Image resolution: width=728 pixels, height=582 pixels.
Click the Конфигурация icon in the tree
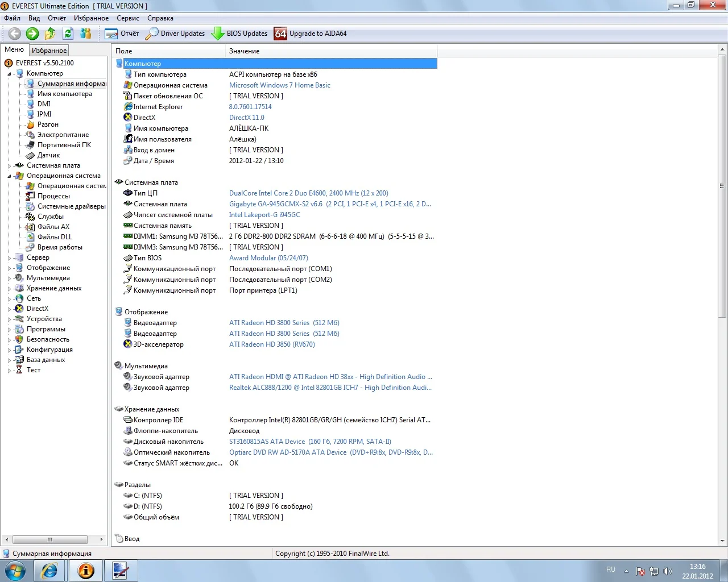click(19, 350)
